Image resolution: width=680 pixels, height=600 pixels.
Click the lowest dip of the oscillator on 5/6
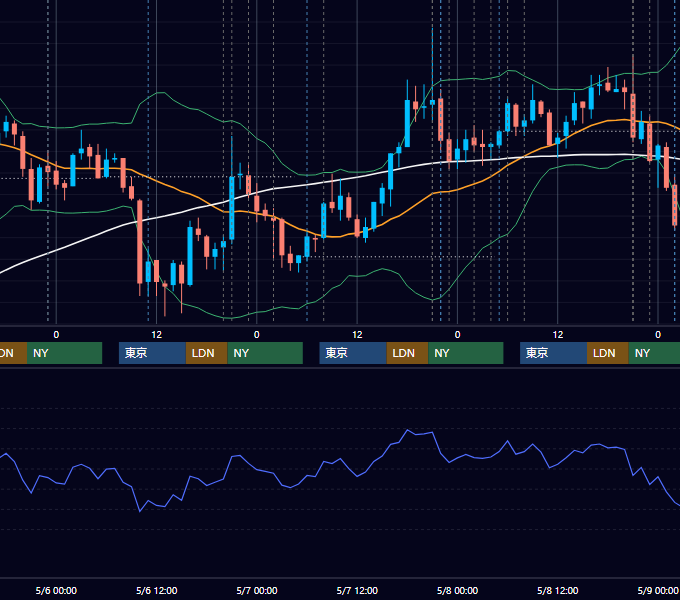140,512
